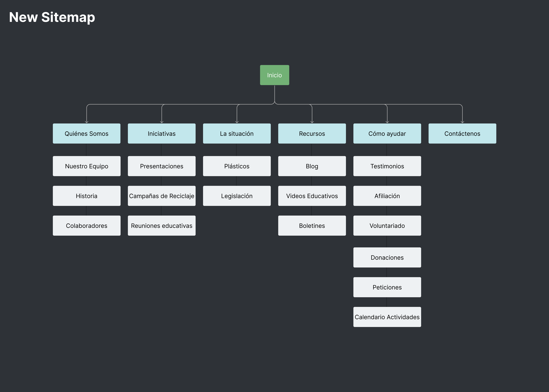The width and height of the screenshot is (549, 392).
Task: Click the Plásticos subpage node
Action: [237, 166]
